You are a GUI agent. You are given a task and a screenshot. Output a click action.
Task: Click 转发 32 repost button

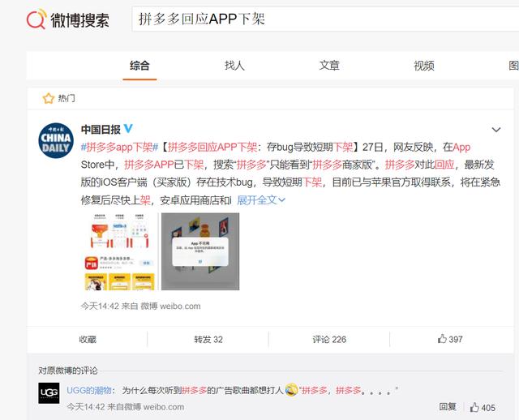tap(208, 340)
